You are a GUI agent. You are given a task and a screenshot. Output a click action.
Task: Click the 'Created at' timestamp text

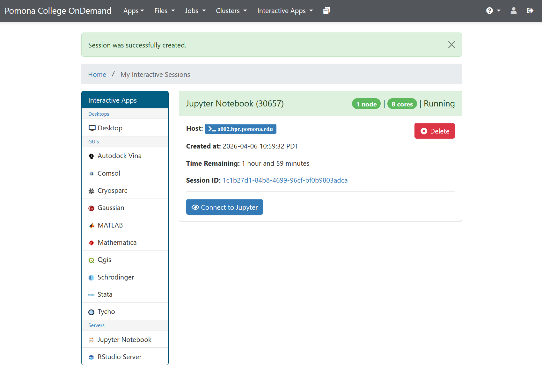click(x=260, y=146)
